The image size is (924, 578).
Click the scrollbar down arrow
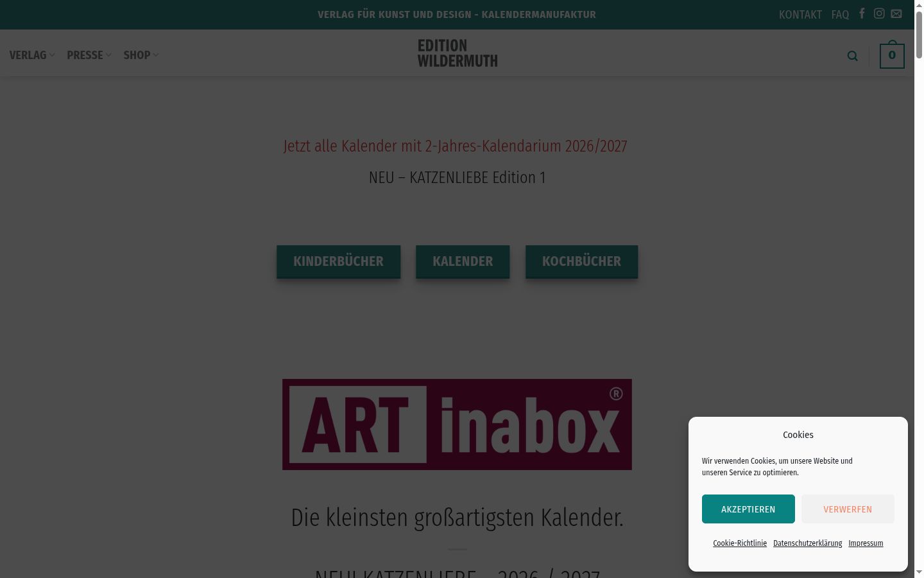tap(919, 572)
